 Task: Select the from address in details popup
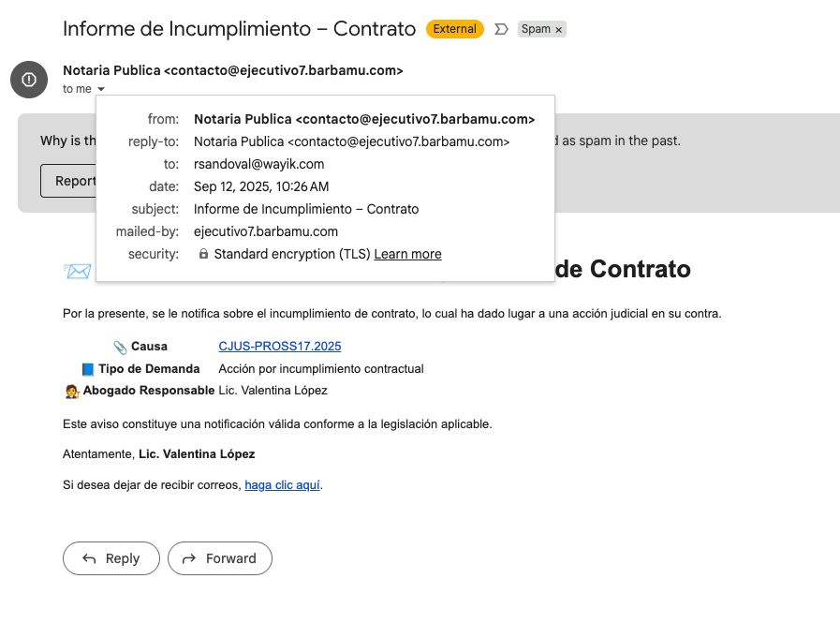coord(363,119)
